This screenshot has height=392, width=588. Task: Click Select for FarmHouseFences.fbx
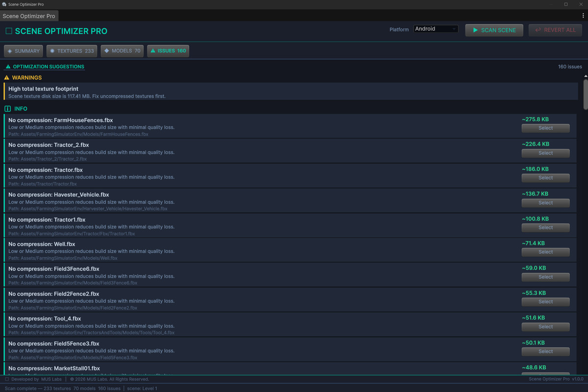coord(545,128)
